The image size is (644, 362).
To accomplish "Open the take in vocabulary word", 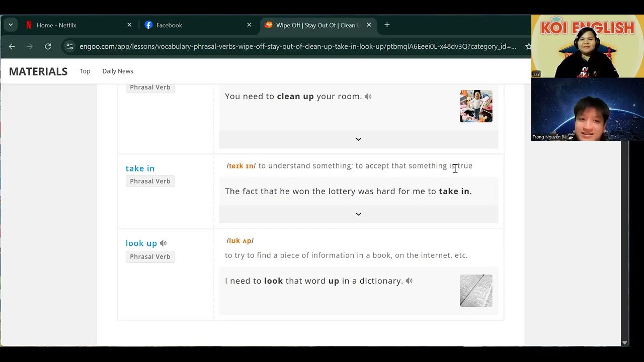I will [140, 168].
